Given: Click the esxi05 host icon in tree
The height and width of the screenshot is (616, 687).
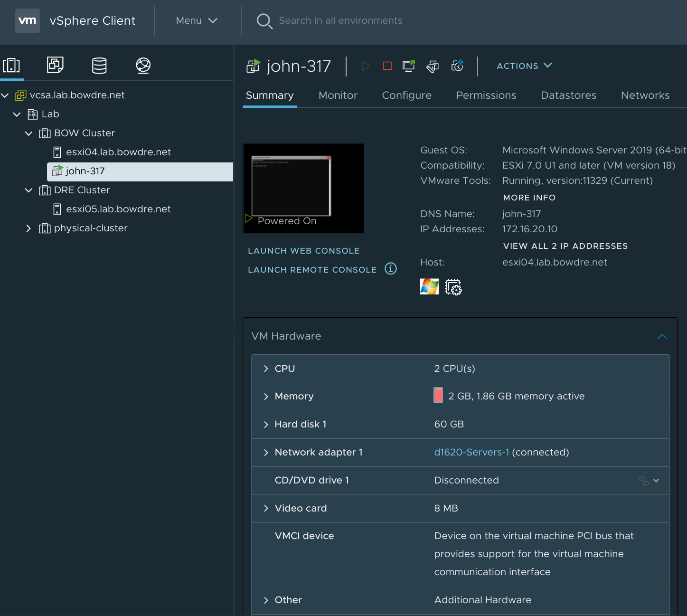Looking at the screenshot, I should point(57,209).
